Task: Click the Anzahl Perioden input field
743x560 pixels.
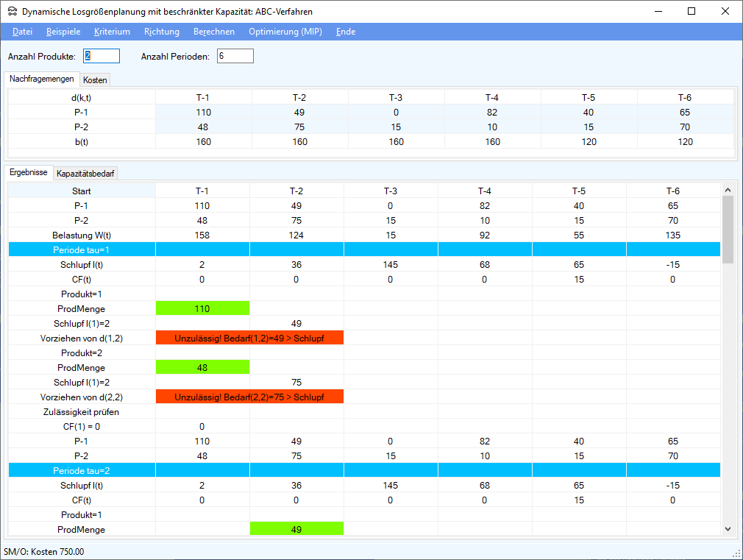Action: coord(235,56)
